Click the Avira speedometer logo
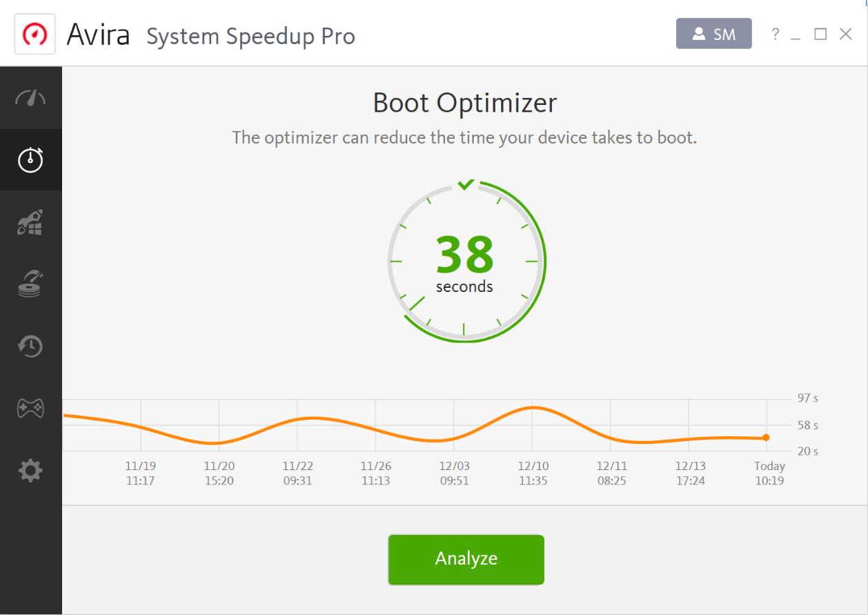 (34, 33)
